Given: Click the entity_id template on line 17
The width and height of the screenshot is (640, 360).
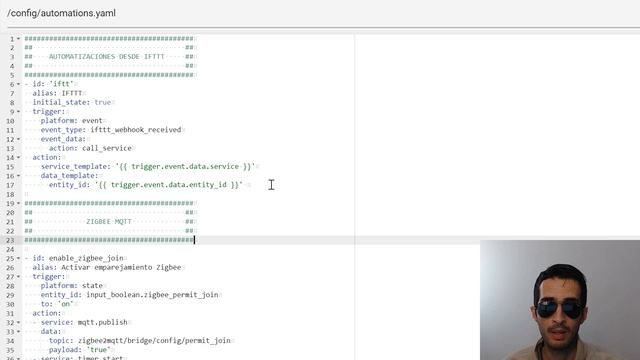Looking at the screenshot, I should click(x=146, y=185).
